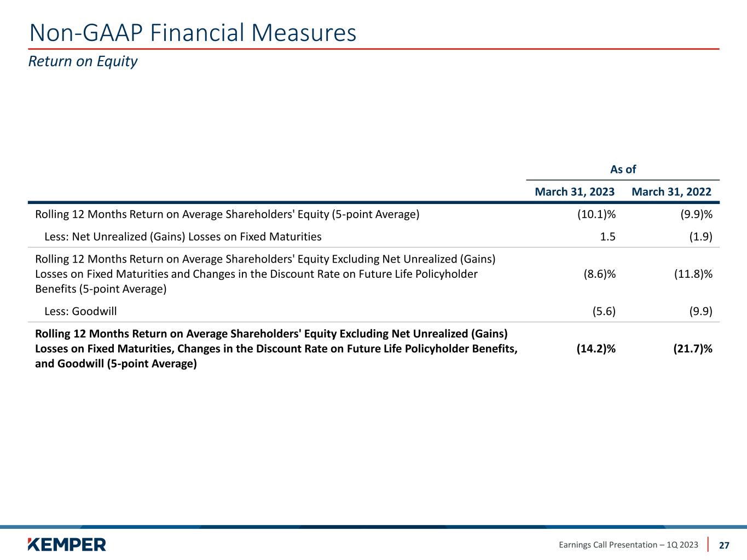Click the bold final row description text
Viewport: 747px width, 560px height.
[276, 348]
